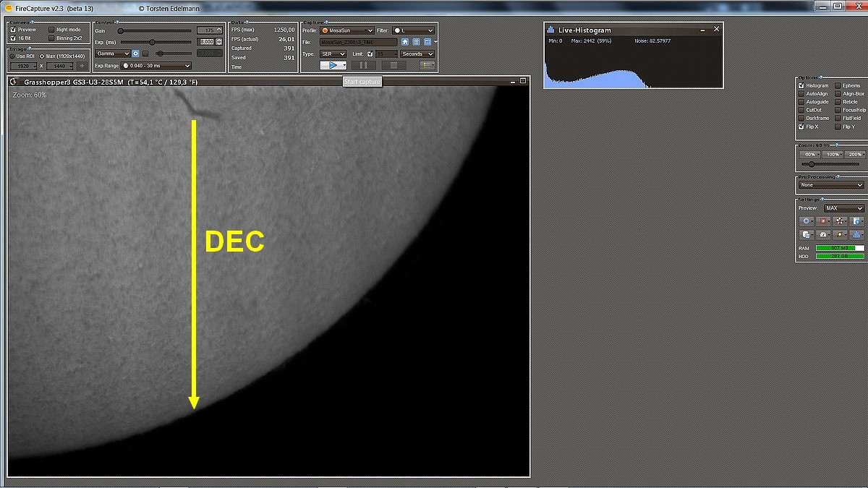This screenshot has height=488, width=868.
Task: Enable the Darkframe option
Action: 801,118
